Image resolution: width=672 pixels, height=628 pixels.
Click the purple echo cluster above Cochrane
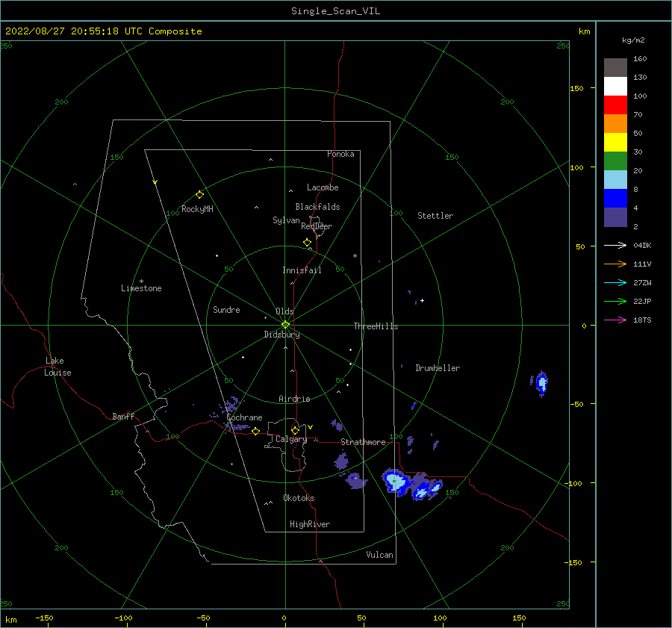coord(231,404)
